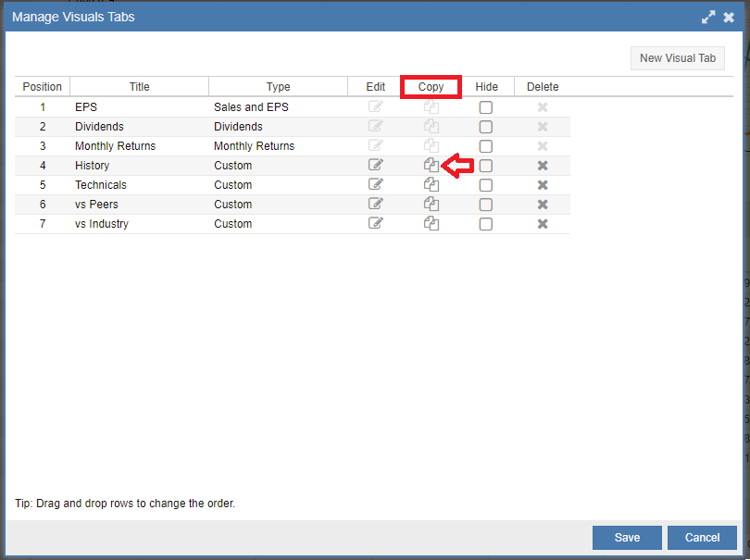The image size is (750, 560).
Task: Click the disabled edit icon for EPS
Action: point(376,106)
